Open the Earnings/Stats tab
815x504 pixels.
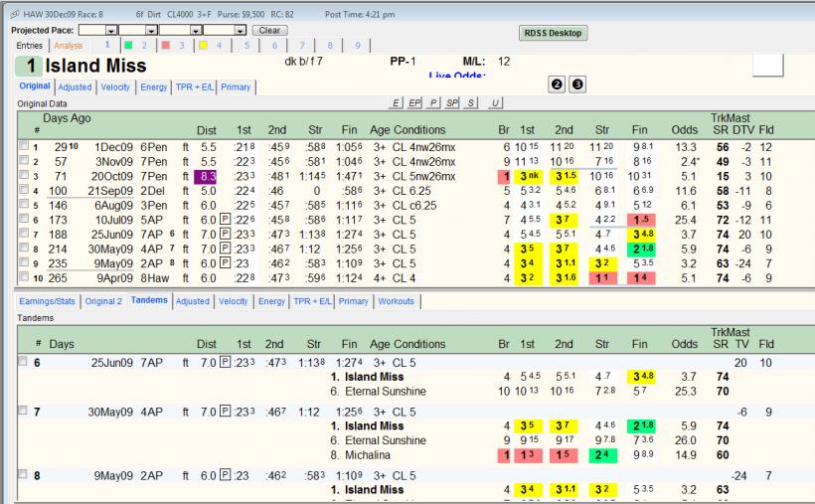(48, 301)
